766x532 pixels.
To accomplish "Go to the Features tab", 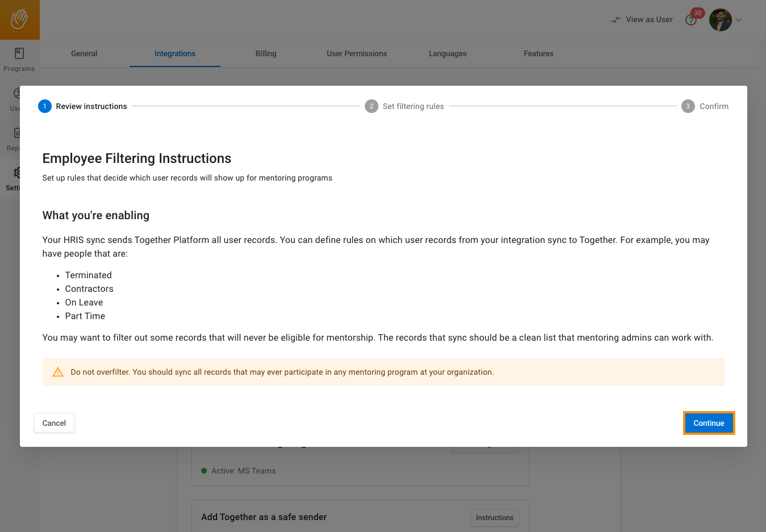I will [538, 53].
